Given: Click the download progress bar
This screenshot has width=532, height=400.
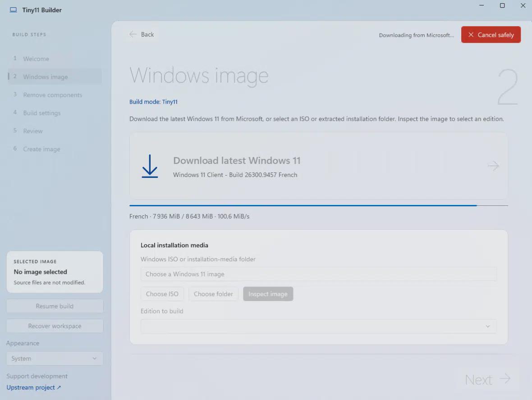Looking at the screenshot, I should click(x=319, y=205).
